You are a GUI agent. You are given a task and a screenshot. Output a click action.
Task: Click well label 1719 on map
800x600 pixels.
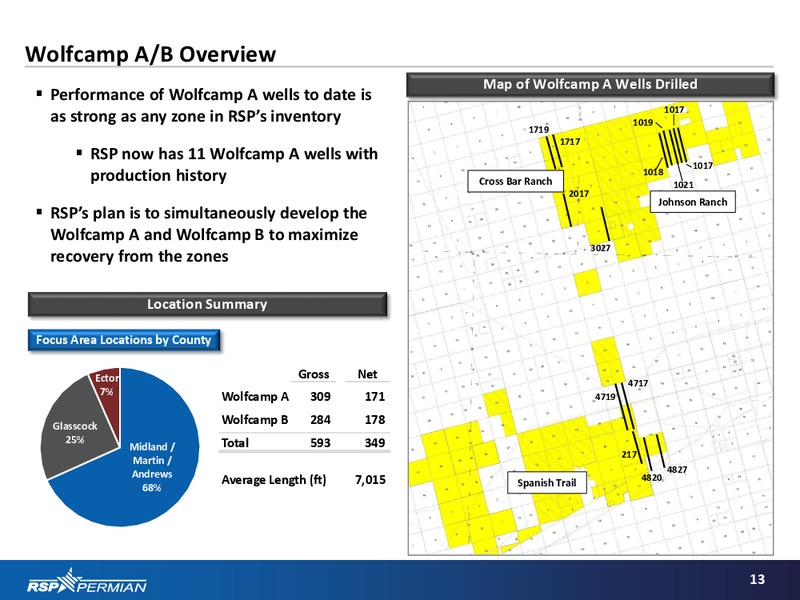pos(539,130)
